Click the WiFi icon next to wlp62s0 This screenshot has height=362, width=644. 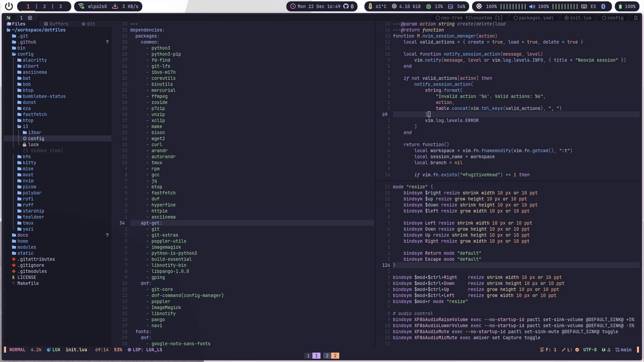[81, 6]
